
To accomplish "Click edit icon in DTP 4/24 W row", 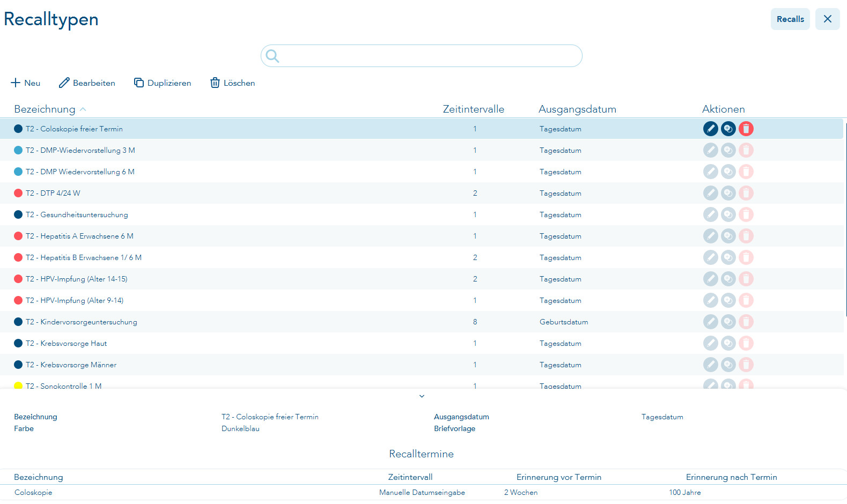I will [x=710, y=193].
